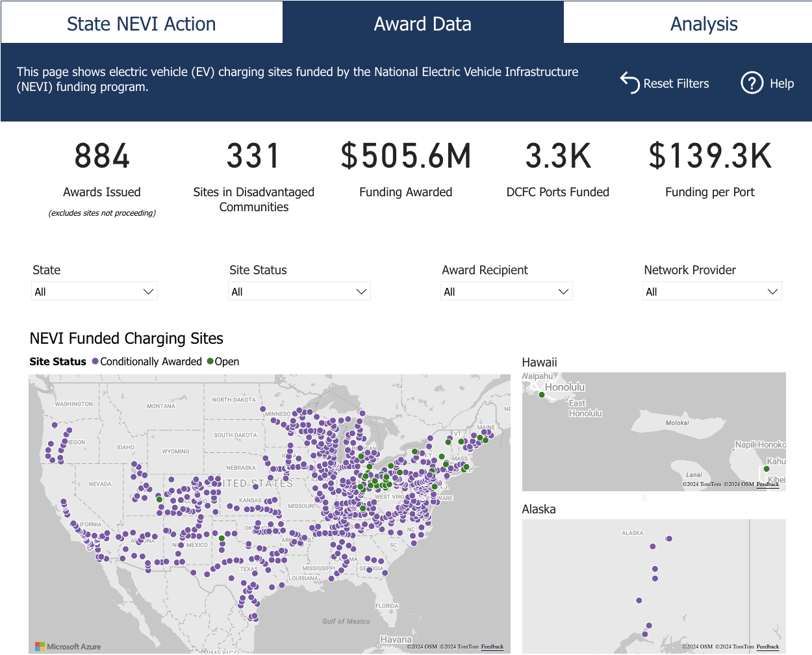
Task: Select the Award Data tab
Action: pos(423,23)
